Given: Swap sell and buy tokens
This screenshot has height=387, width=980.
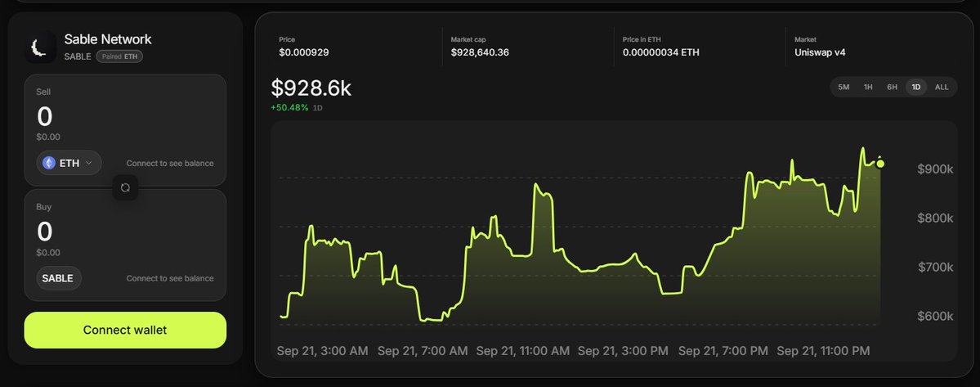Looking at the screenshot, I should pos(125,187).
